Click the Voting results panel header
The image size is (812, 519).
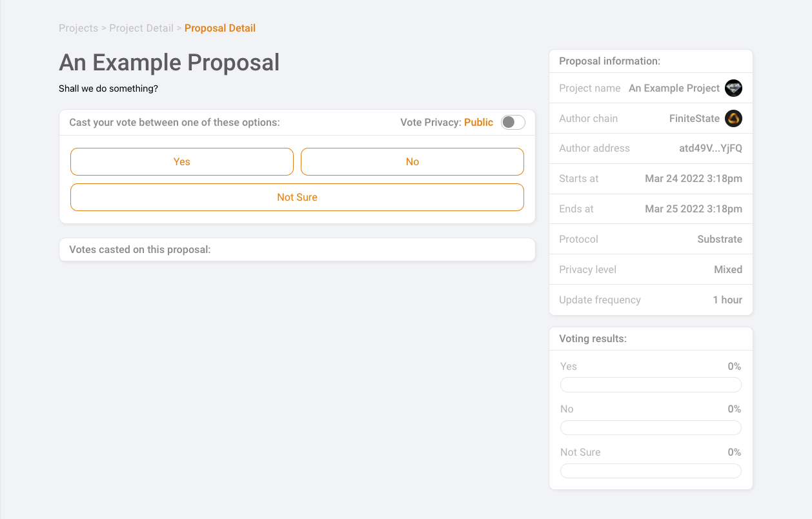click(651, 339)
